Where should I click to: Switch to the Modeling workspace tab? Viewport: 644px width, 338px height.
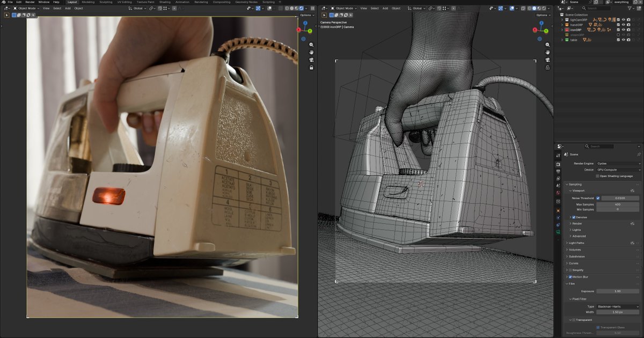click(x=88, y=2)
